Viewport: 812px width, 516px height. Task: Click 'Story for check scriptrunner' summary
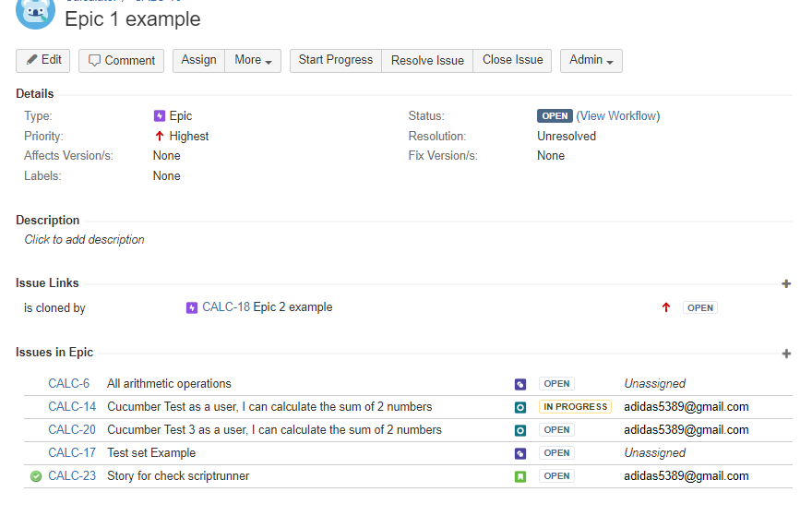[178, 476]
